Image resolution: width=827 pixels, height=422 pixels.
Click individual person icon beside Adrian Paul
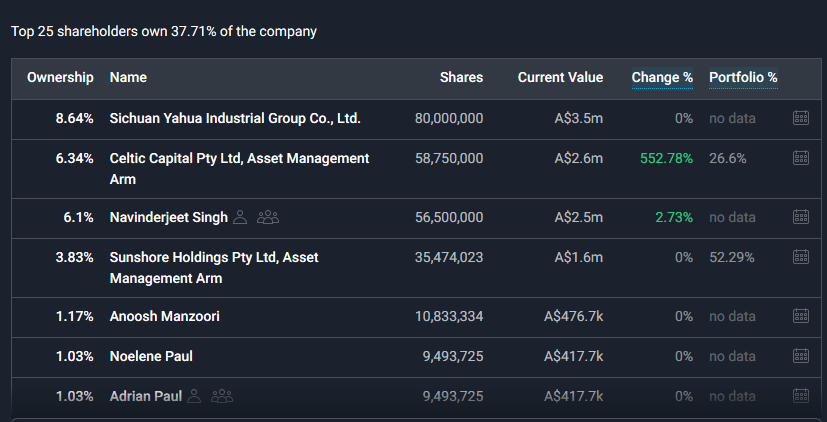pyautogui.click(x=194, y=396)
